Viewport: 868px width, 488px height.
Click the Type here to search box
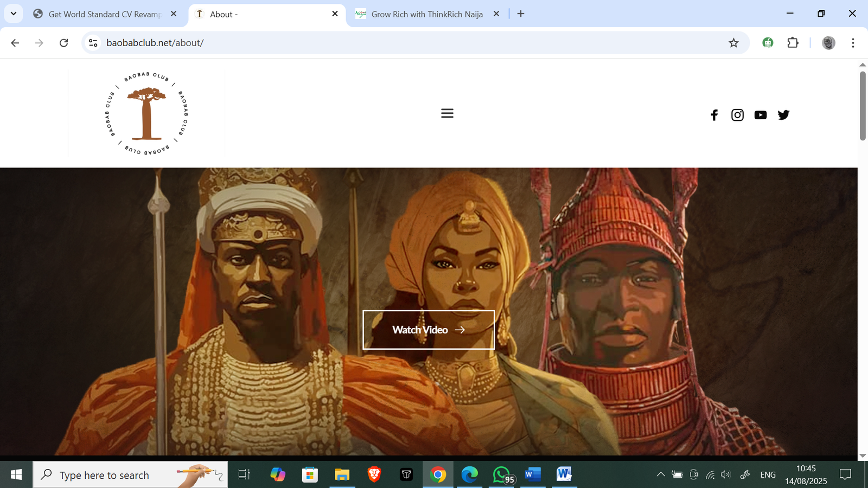[x=130, y=475]
